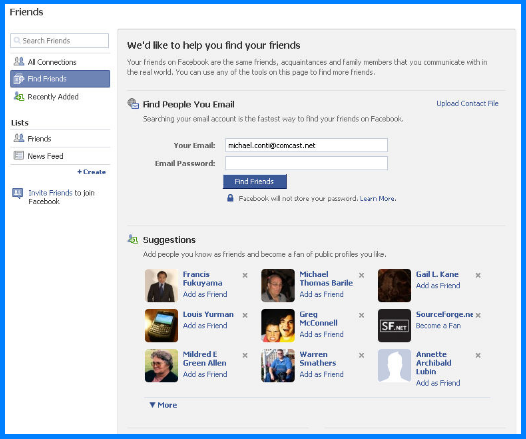This screenshot has width=526, height=439.
Task: Click the All Connections people icon
Action: 19,62
